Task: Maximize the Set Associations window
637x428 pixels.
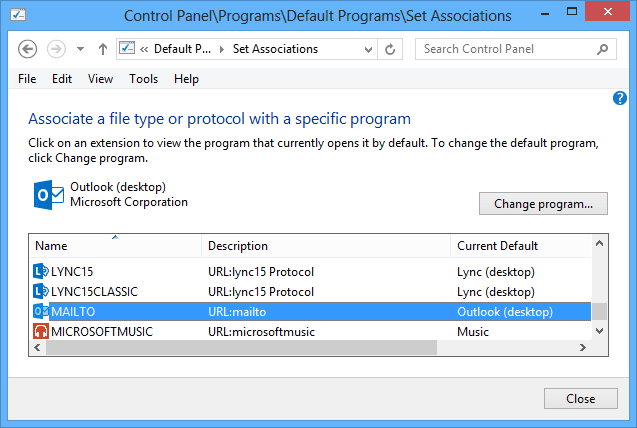Action: pyautogui.click(x=572, y=11)
